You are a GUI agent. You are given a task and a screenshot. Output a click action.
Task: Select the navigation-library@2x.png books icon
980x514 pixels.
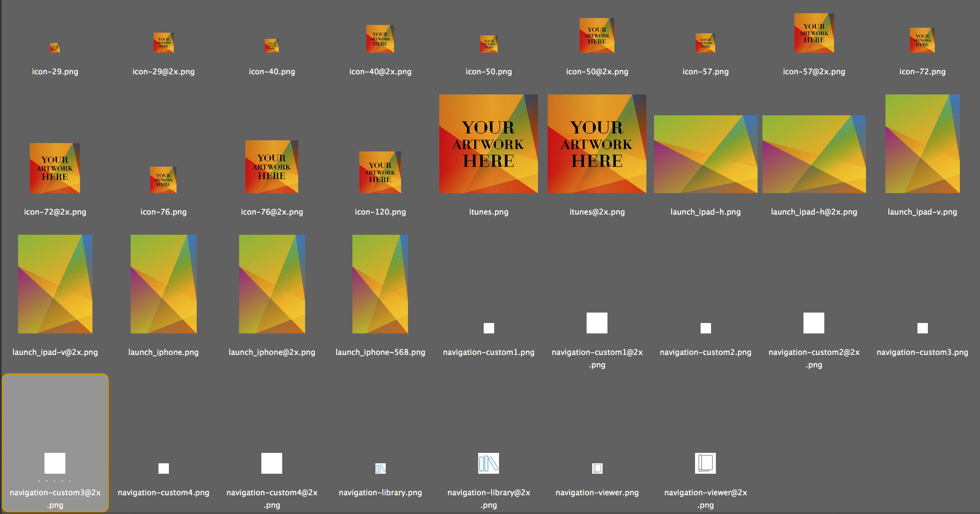489,463
